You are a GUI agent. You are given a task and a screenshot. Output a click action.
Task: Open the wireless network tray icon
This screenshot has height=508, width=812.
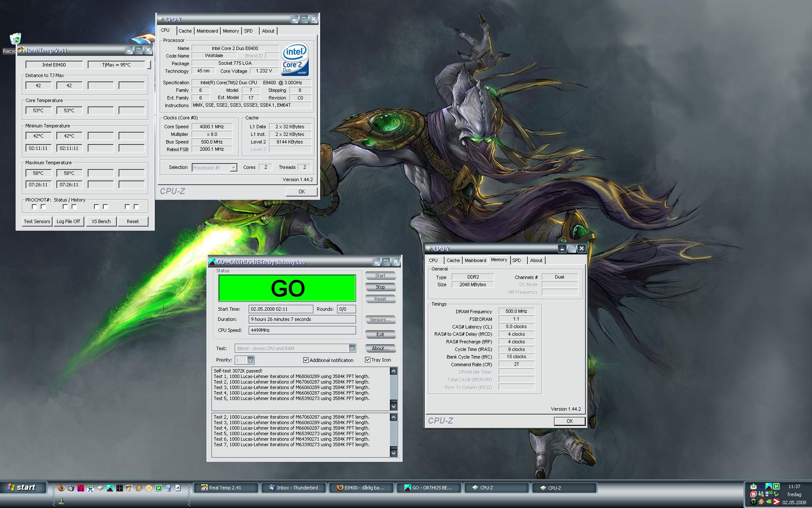[x=769, y=494]
